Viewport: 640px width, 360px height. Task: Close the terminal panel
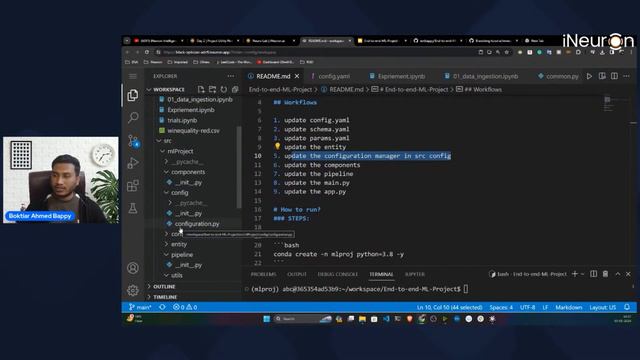click(x=629, y=274)
